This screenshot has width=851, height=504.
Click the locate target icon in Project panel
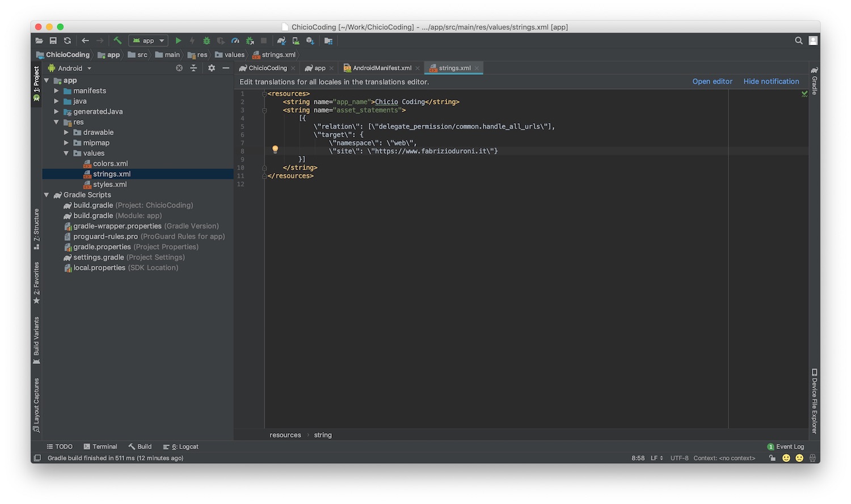click(179, 68)
